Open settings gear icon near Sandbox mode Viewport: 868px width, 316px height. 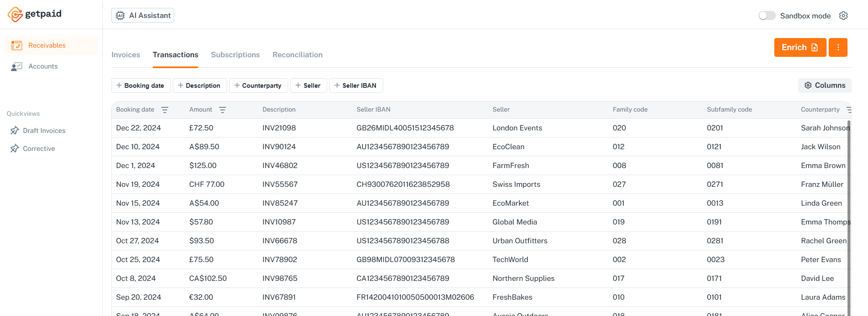click(x=843, y=15)
